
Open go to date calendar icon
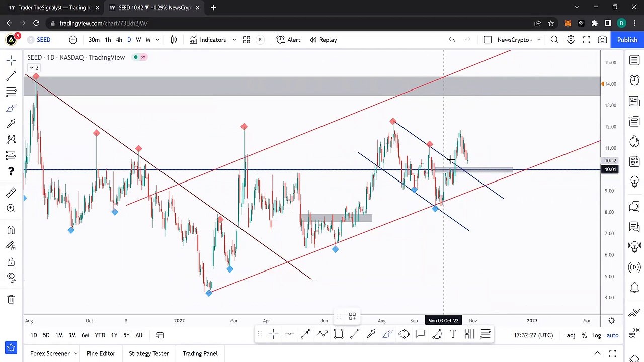160,335
